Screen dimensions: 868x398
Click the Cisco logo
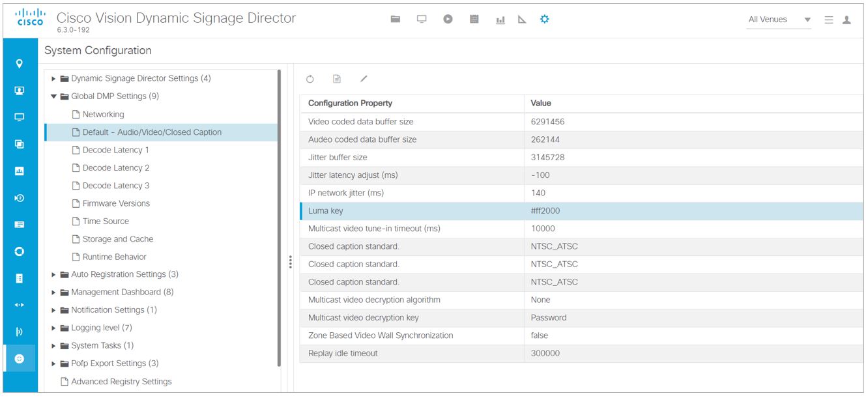(29, 18)
